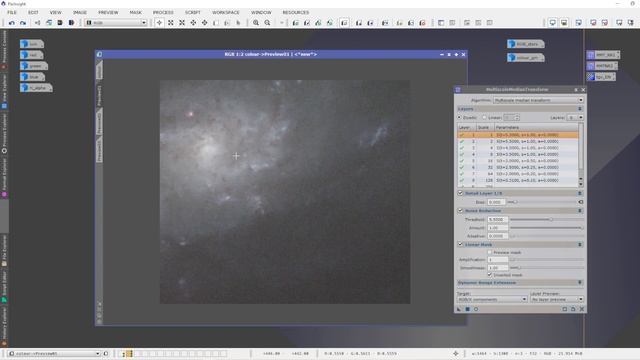Image resolution: width=640 pixels, height=360 pixels.
Task: Toggle the Detail Layer 1/8 checkbox
Action: click(460, 193)
